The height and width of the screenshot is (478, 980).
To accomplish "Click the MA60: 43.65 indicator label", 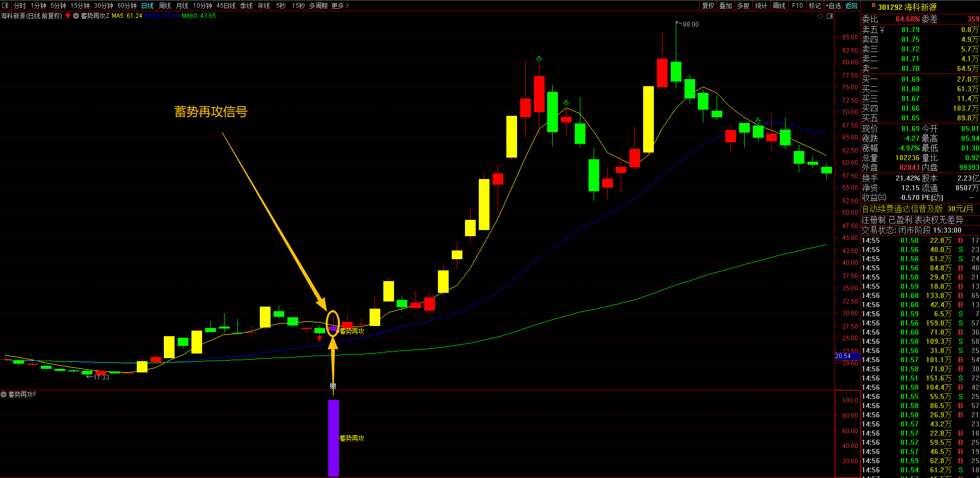I will [x=199, y=16].
